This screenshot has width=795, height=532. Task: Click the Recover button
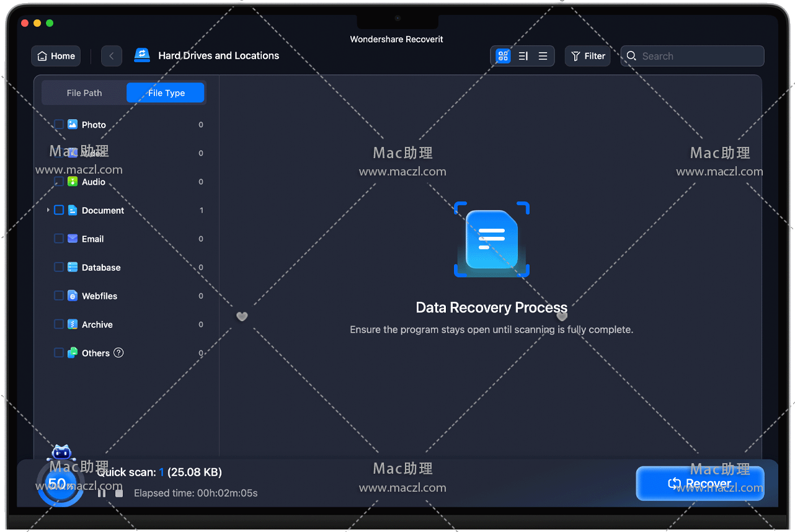point(700,484)
